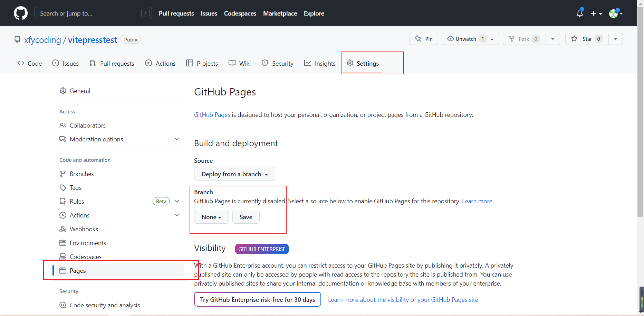Expand Moderation options in sidebar

177,139
